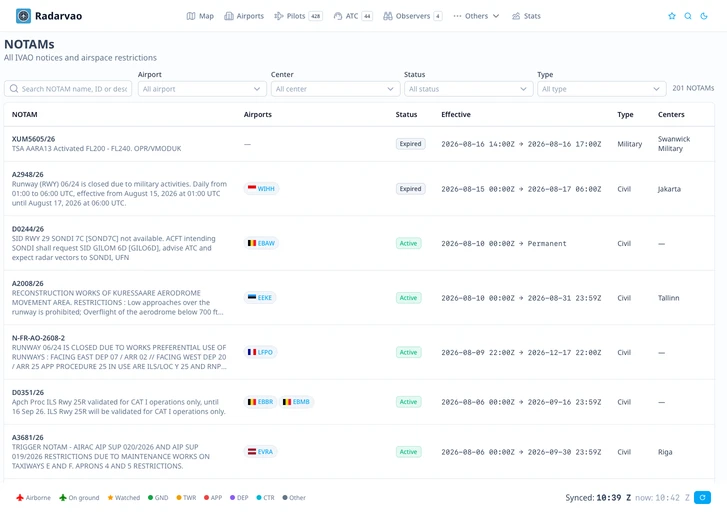This screenshot has height=512, width=727.
Task: Click the Active status of A2008/26
Action: pos(408,298)
